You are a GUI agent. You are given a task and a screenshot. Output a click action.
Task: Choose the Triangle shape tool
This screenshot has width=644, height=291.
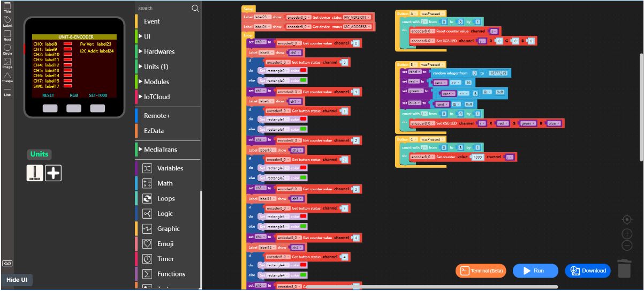(x=7, y=77)
